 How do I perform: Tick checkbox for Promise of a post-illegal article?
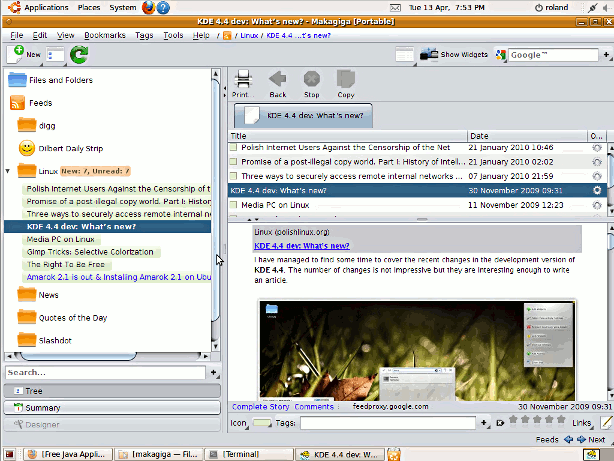pos(233,161)
